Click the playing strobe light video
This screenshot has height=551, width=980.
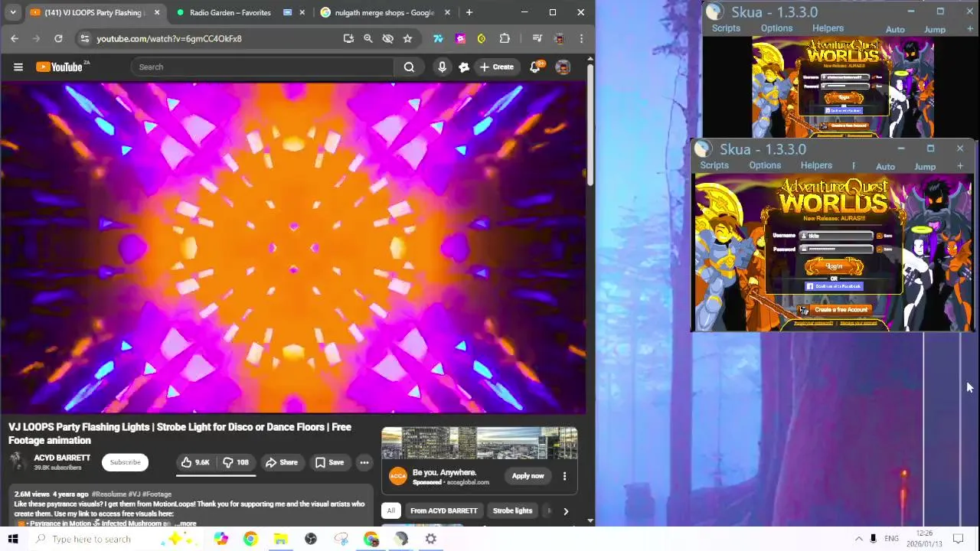tap(293, 247)
